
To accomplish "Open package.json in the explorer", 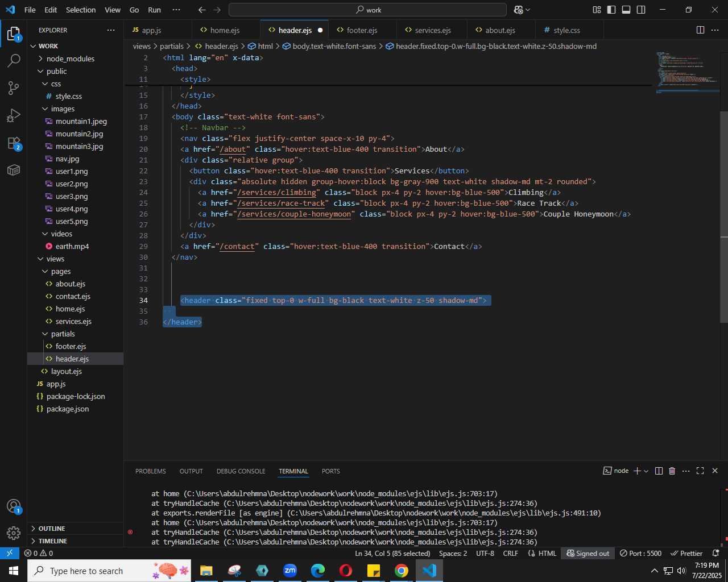I will coord(75,409).
